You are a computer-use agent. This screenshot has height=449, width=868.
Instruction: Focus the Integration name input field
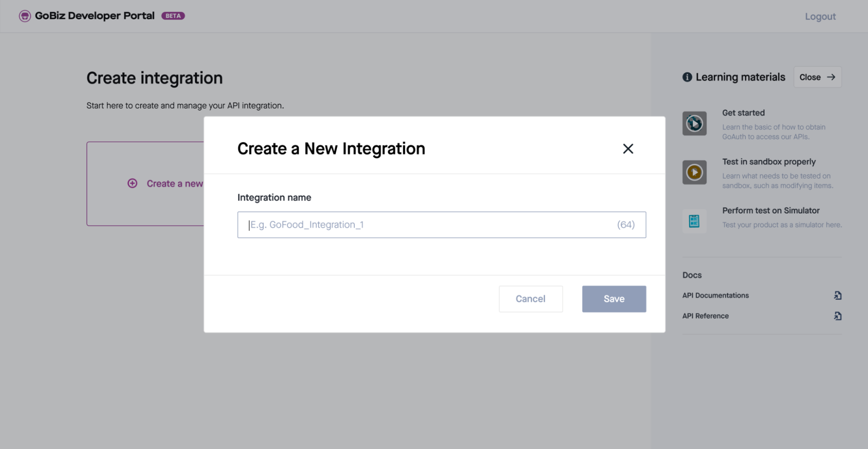pyautogui.click(x=442, y=225)
